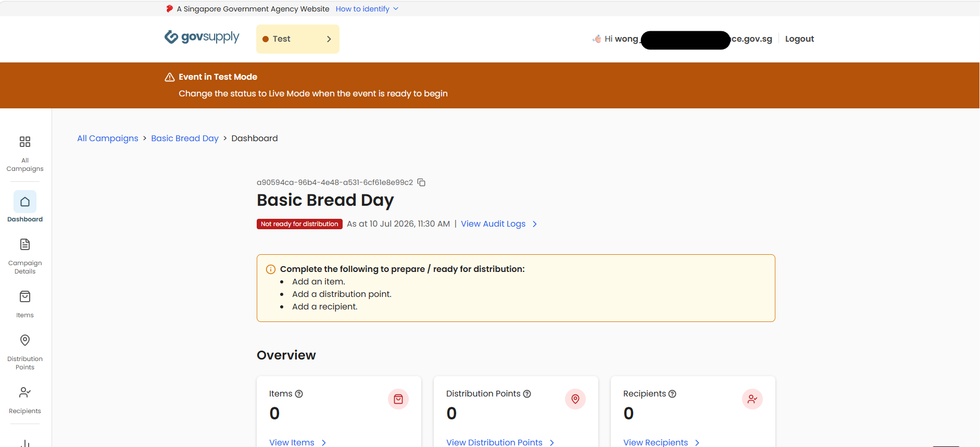
Task: Open the govsupply logo home link
Action: [x=202, y=38]
